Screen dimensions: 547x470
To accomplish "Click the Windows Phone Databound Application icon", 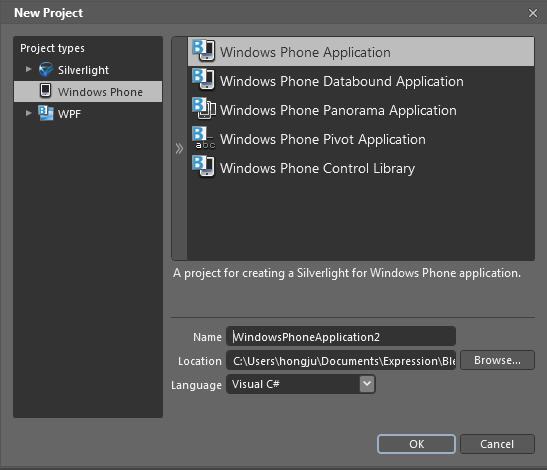I will click(x=204, y=80).
